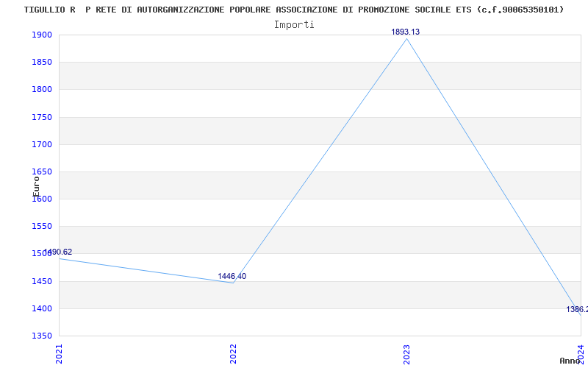
Task: Click the 1500 y-axis tick label
Action: (x=42, y=254)
